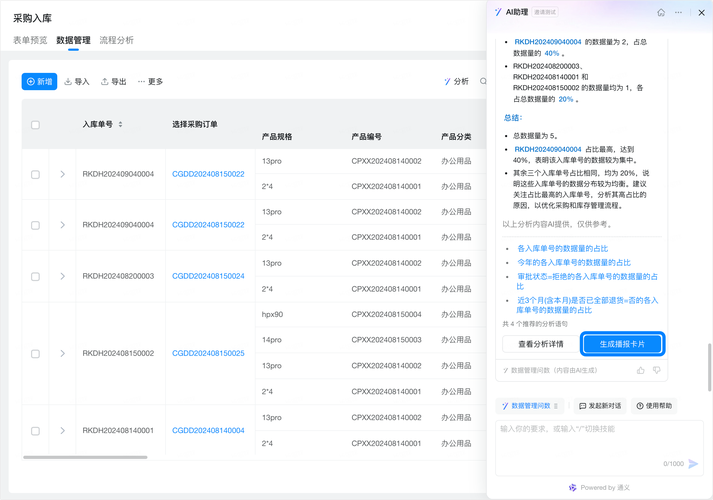Open the 更多 more actions dropdown

point(150,82)
